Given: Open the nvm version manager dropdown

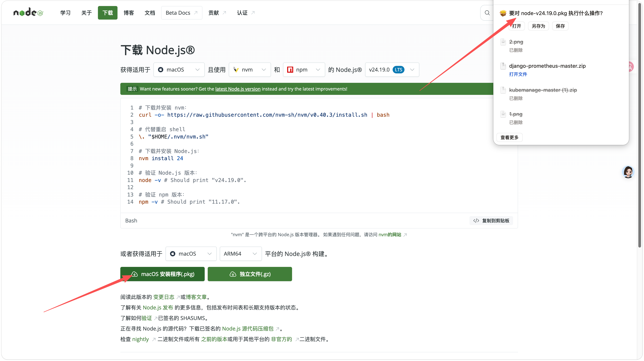Looking at the screenshot, I should click(x=250, y=69).
